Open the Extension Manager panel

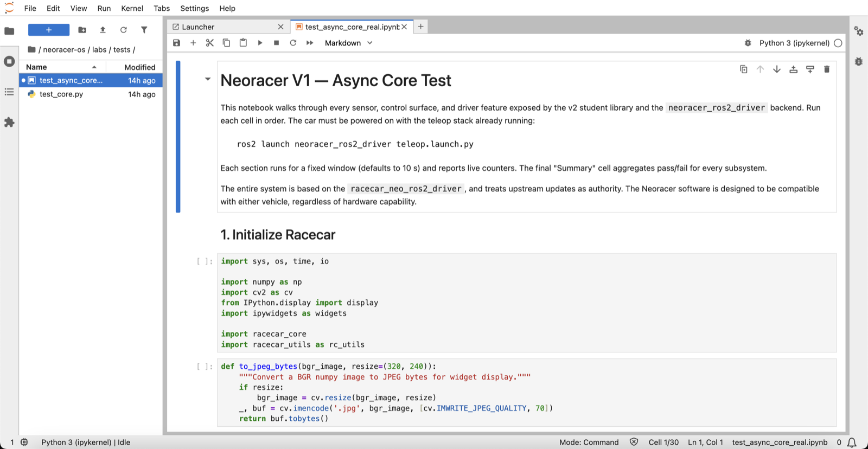9,123
